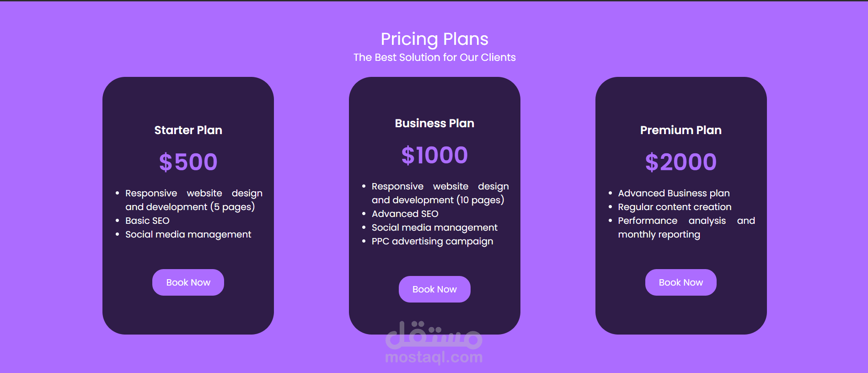Click Book Now on the Premium Plan
The image size is (868, 373).
680,282
